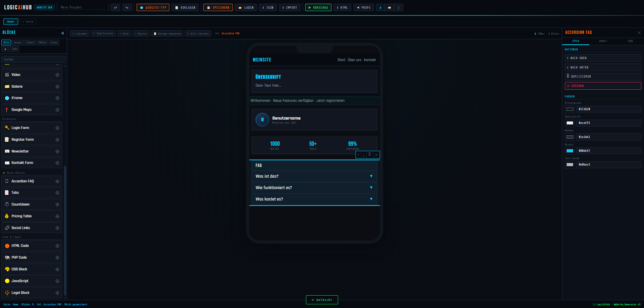644x308 pixels.
Task: Switch to the Inhalt tab in properties
Action: pyautogui.click(x=603, y=41)
